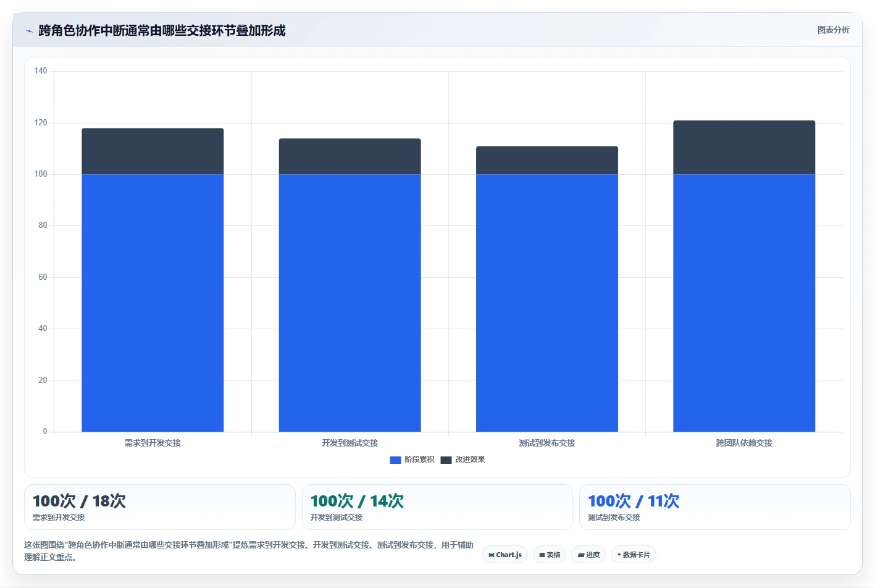Click the chart title 跨角色协作中断通常由哪些交接环节叠加形成
This screenshot has width=875, height=588.
[x=162, y=30]
